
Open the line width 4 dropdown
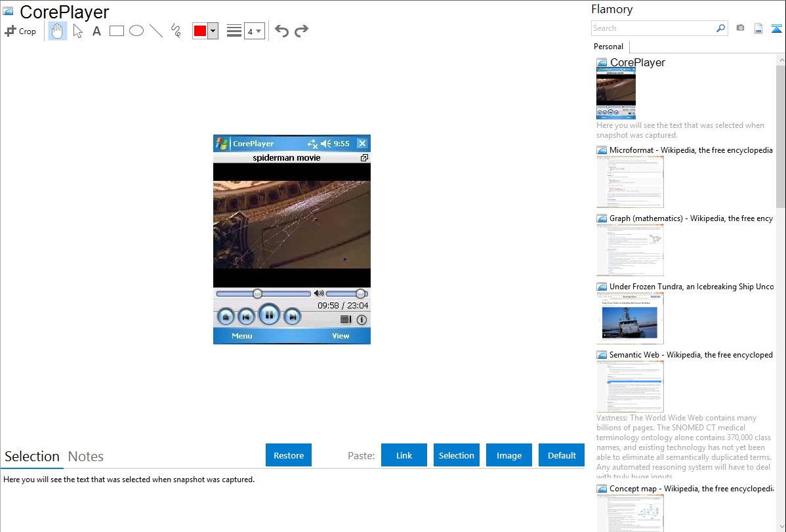click(255, 31)
